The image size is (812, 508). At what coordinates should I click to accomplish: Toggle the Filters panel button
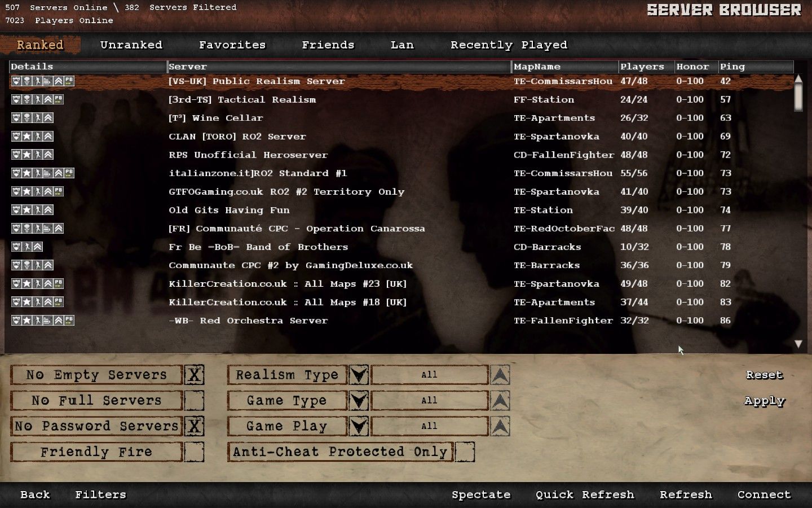point(101,495)
